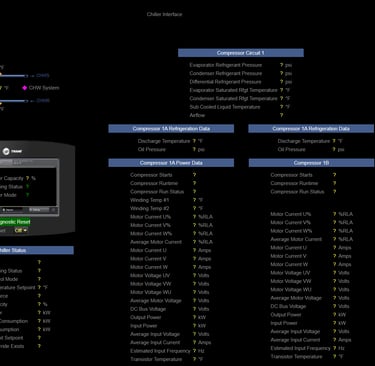Click Average Motor Current in 1A Power Data
The width and height of the screenshot is (375, 366).
coord(156,242)
